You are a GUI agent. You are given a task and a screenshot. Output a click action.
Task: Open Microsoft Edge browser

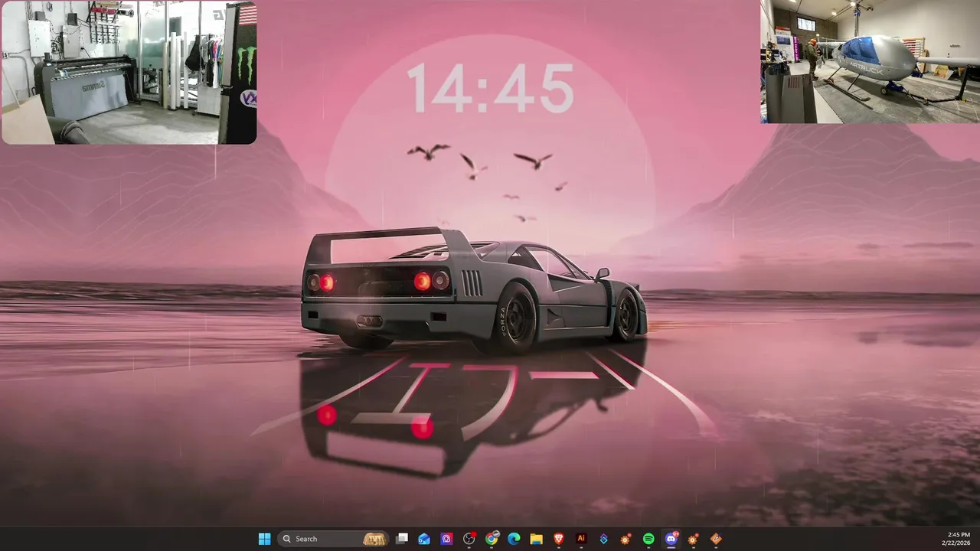[514, 539]
